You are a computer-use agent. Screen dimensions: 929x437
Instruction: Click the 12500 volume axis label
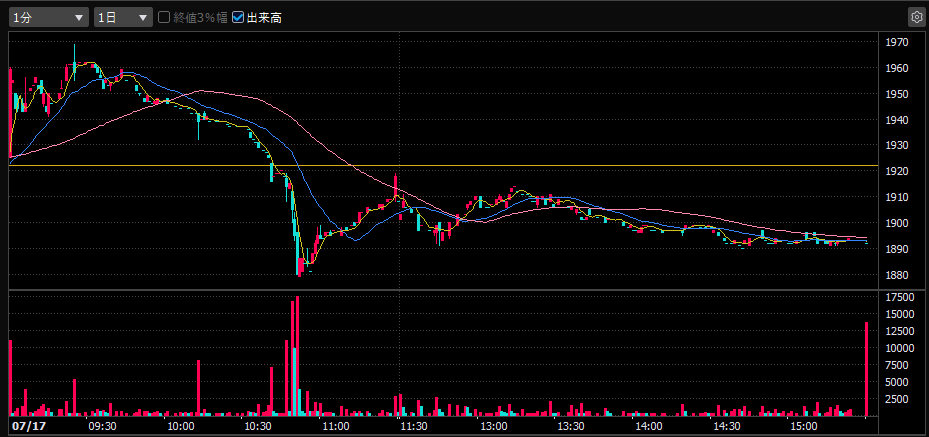[898, 331]
